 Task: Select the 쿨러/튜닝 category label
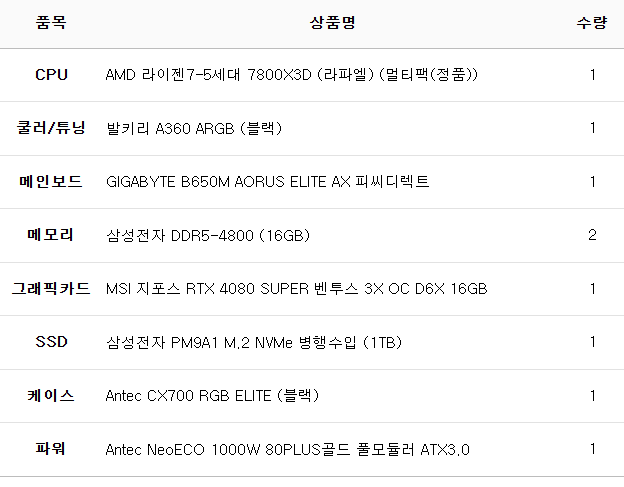[51, 128]
